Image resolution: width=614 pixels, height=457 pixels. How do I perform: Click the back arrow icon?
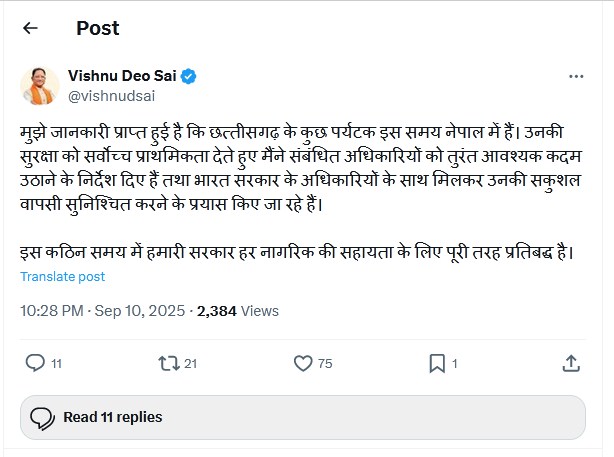30,28
